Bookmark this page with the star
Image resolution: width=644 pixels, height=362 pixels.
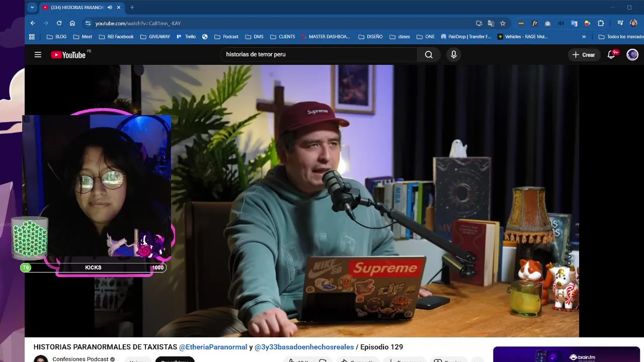point(503,23)
